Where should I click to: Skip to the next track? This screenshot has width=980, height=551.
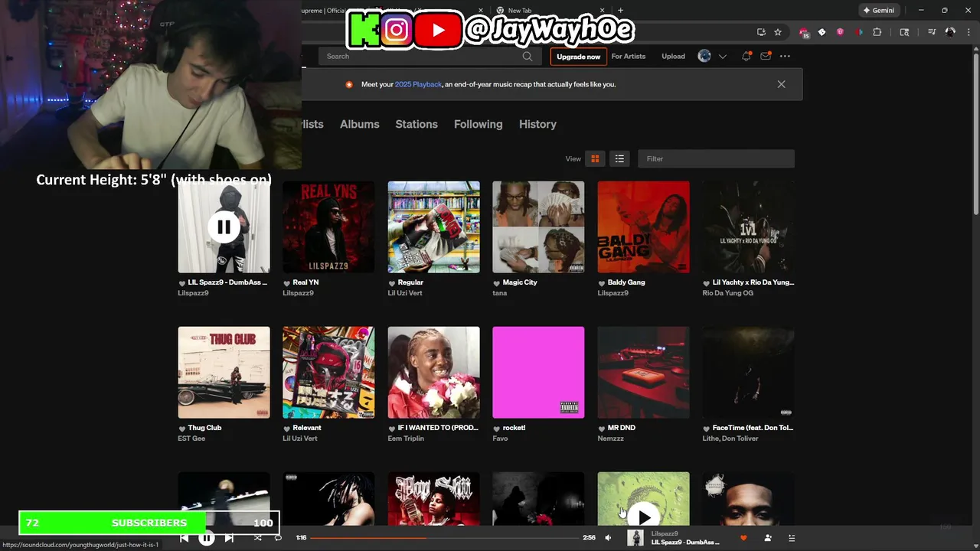pos(229,538)
